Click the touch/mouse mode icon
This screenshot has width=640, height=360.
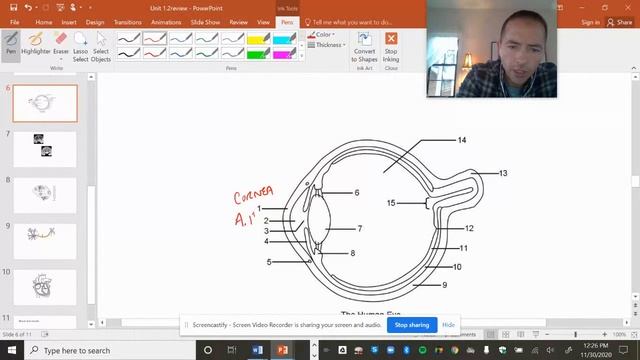click(x=74, y=7)
